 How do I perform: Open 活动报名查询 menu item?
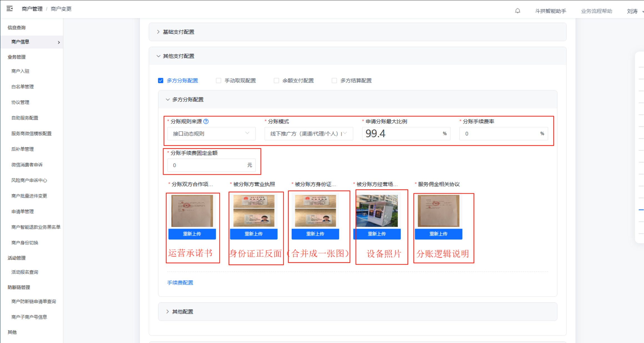click(x=25, y=272)
